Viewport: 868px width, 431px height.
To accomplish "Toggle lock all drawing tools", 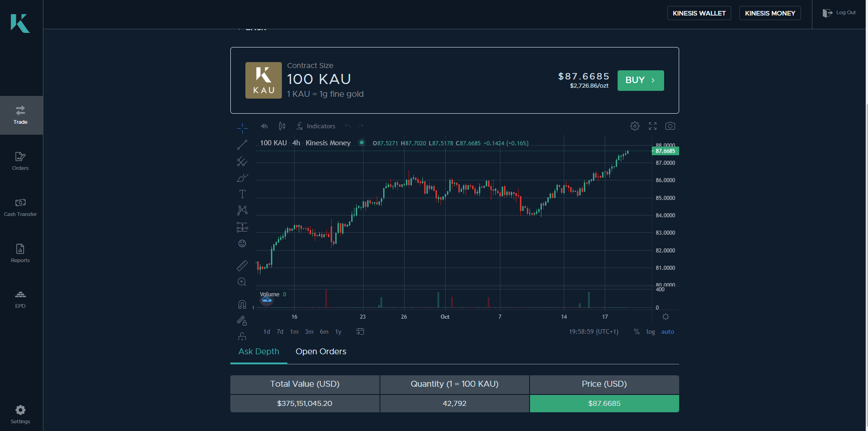I will (x=242, y=336).
